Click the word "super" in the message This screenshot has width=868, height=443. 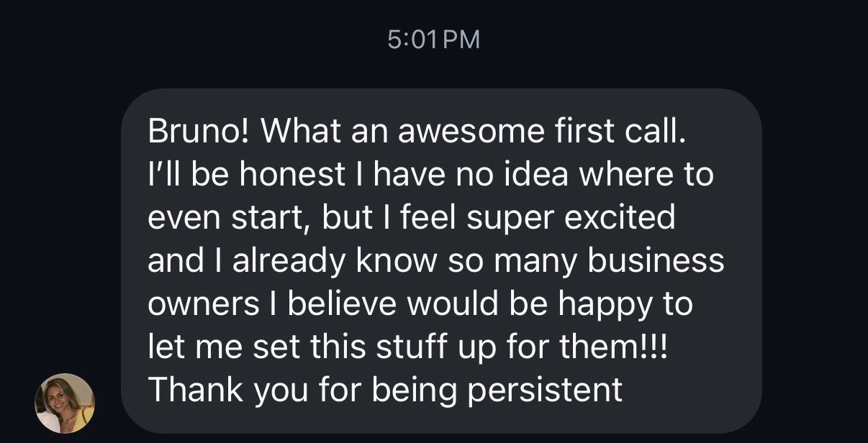pyautogui.click(x=501, y=217)
